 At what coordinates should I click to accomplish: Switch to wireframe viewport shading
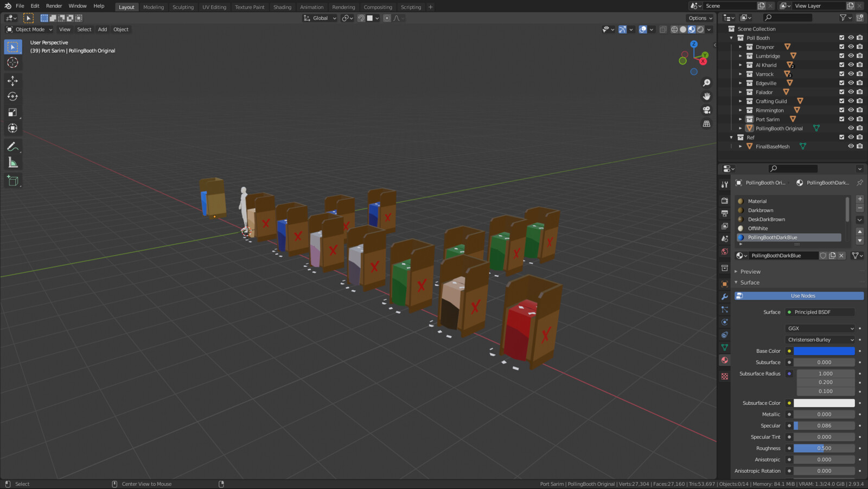coord(674,29)
